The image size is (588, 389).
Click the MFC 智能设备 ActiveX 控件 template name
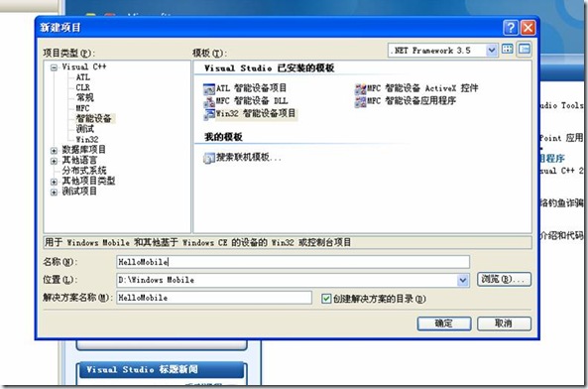422,88
